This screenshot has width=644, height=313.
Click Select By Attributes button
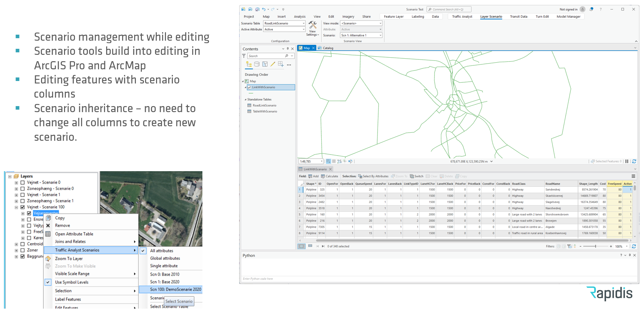point(373,176)
